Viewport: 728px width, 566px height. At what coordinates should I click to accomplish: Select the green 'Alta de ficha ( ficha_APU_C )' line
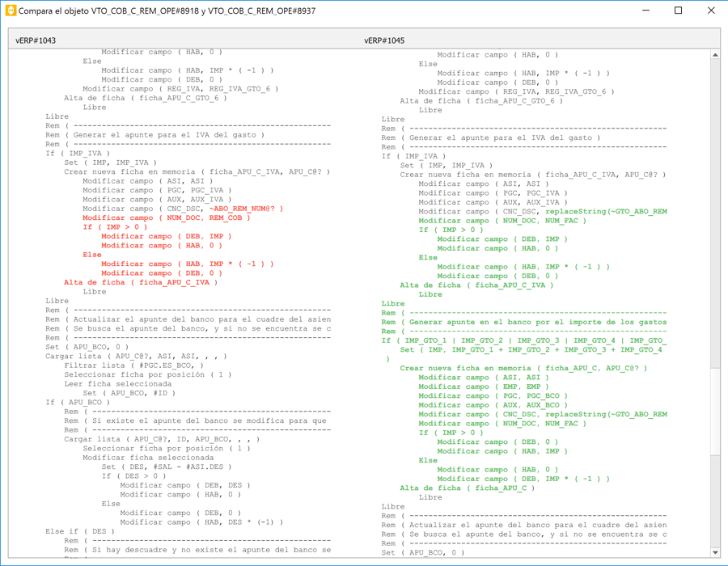(467, 488)
